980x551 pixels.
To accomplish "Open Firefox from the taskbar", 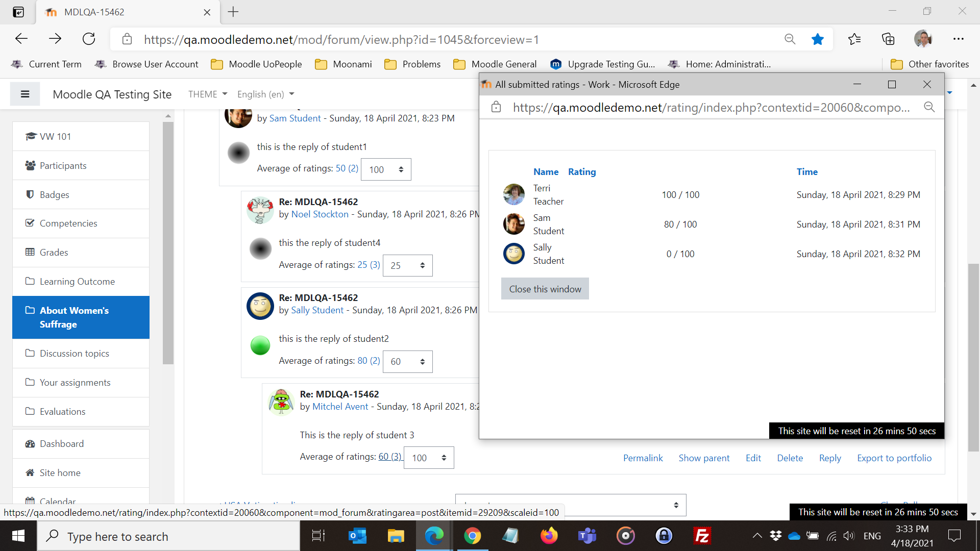I will click(549, 536).
